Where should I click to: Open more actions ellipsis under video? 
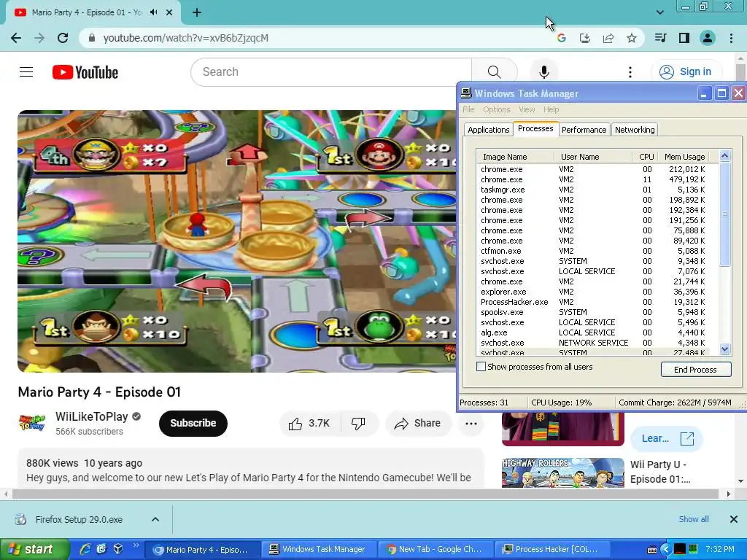pyautogui.click(x=471, y=424)
